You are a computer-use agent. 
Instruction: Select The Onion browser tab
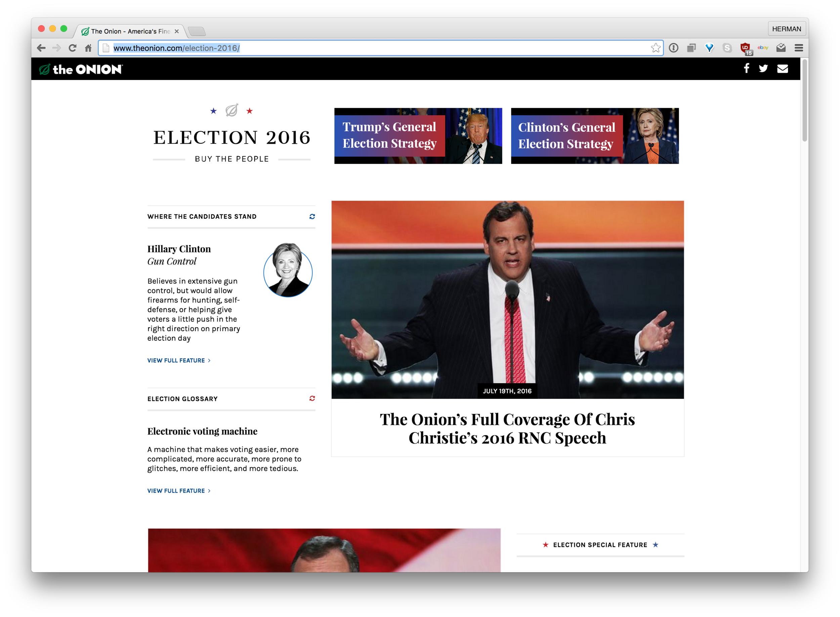click(130, 31)
